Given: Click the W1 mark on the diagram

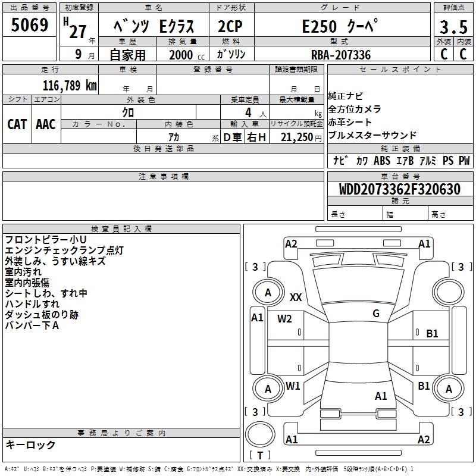Looking at the screenshot, I should (293, 386).
